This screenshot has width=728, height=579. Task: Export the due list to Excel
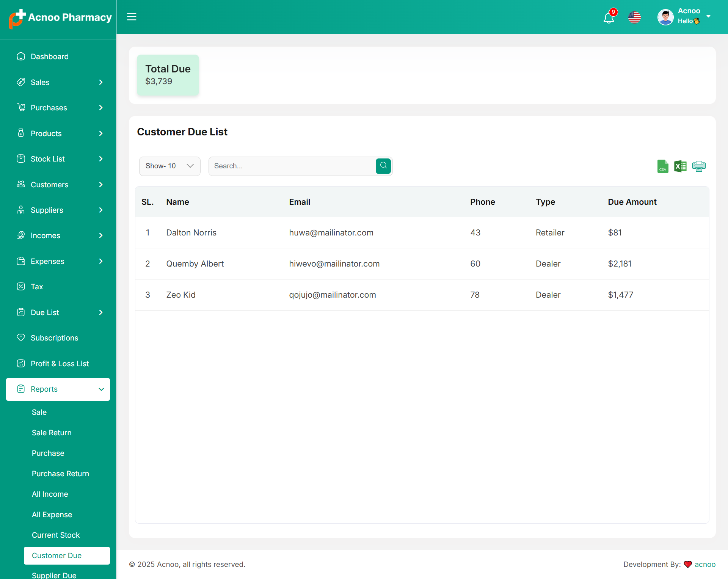[x=680, y=166]
